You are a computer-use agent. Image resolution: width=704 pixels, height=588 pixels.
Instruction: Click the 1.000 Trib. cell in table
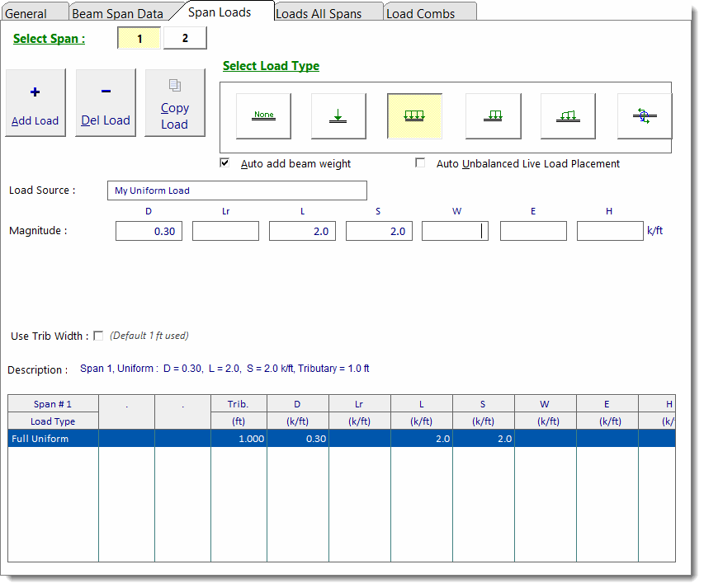[x=239, y=439]
